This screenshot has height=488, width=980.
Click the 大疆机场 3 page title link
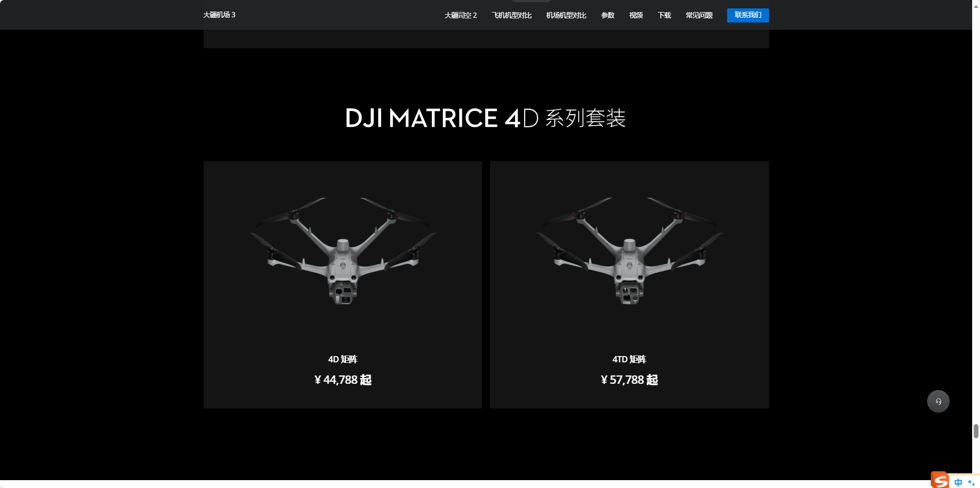(x=219, y=15)
